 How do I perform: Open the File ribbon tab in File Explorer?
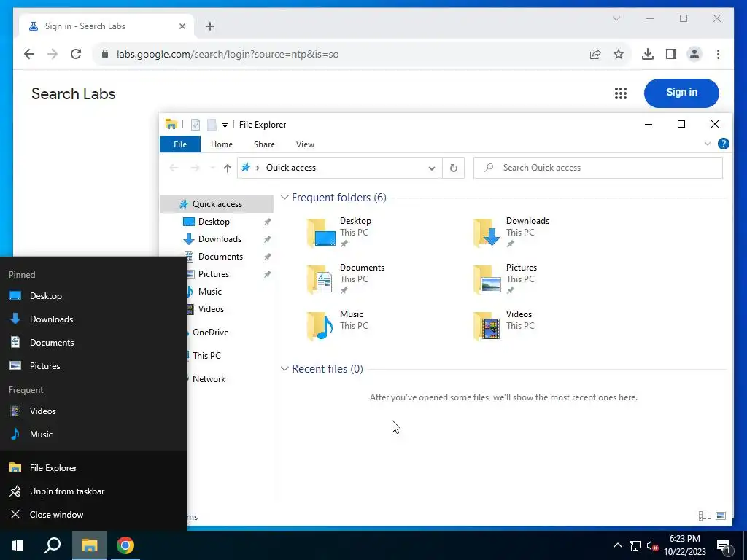coord(180,144)
